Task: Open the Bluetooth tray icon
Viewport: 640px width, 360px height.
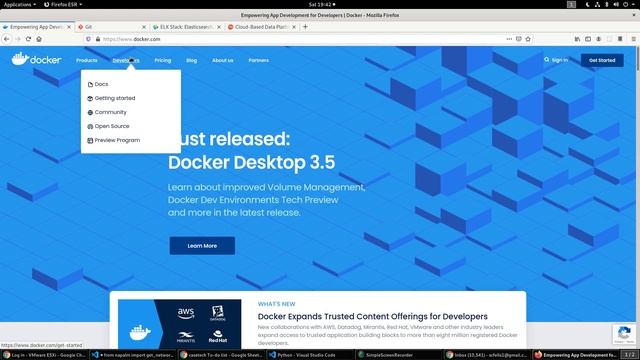Action: point(607,4)
